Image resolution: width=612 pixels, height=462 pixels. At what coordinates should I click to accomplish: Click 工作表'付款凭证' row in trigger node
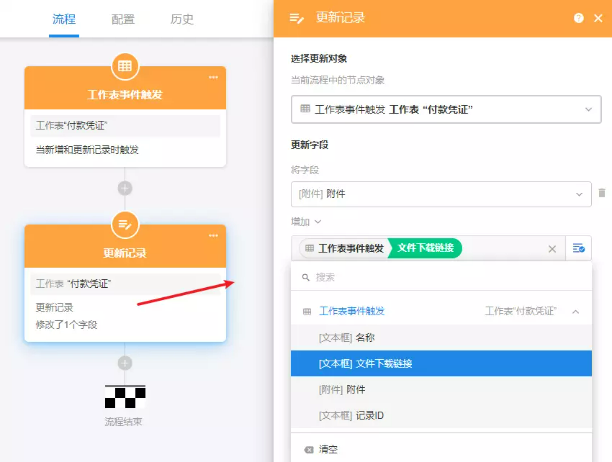125,126
